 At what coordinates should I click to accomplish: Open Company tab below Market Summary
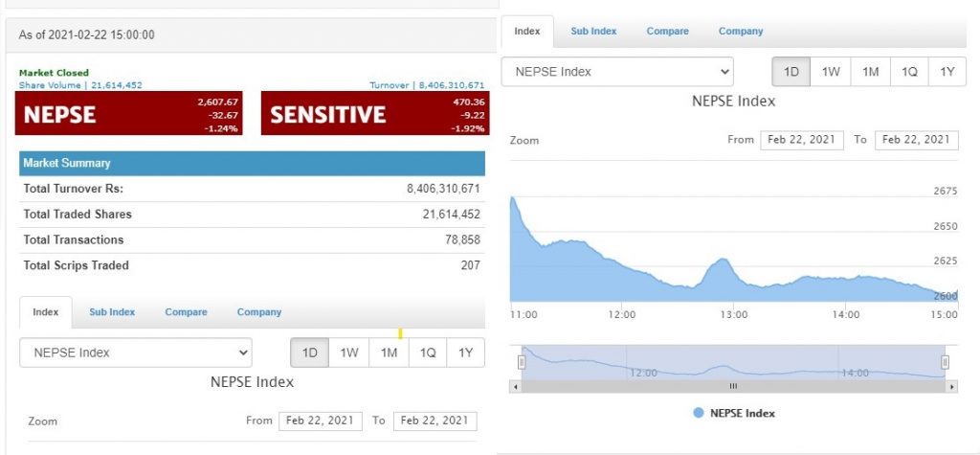pyautogui.click(x=258, y=312)
